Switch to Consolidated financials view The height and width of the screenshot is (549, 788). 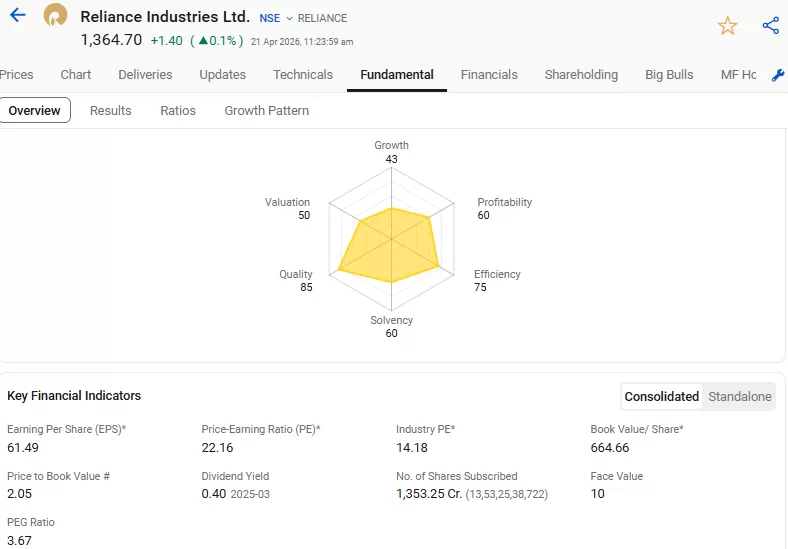coord(661,397)
